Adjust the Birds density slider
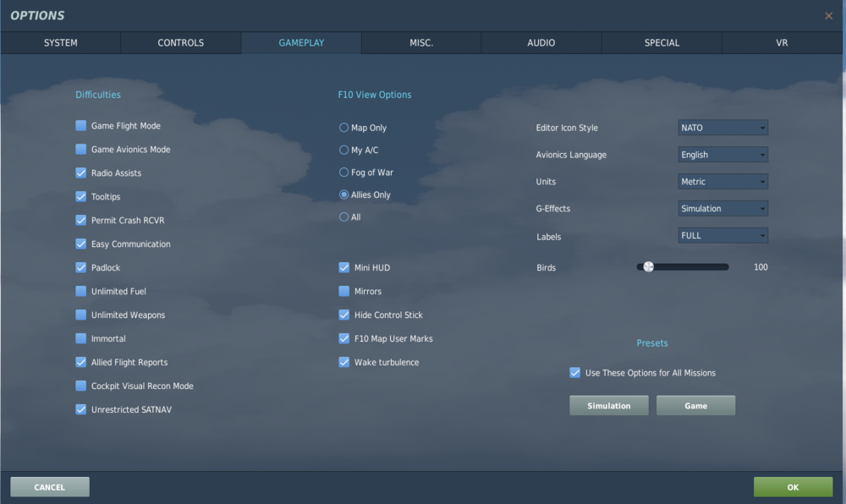The height and width of the screenshot is (504, 846). (648, 266)
